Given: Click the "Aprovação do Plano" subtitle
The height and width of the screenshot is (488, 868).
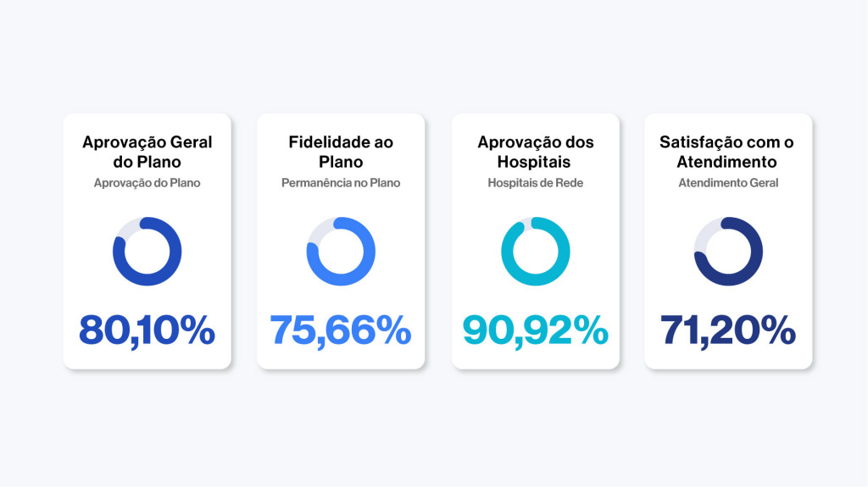Looking at the screenshot, I should [x=147, y=182].
